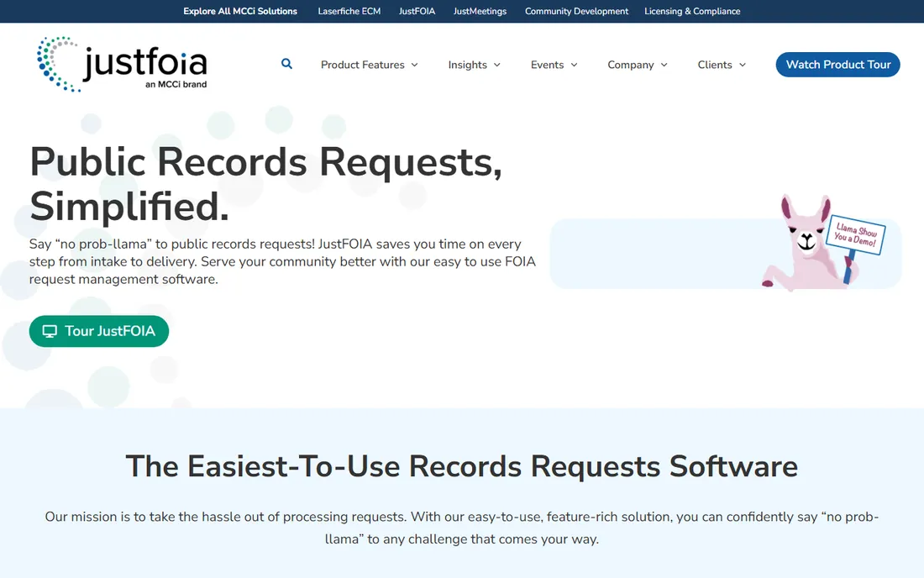Click the monitor icon in Tour JustFOIA button
The height and width of the screenshot is (578, 924).
tap(50, 331)
